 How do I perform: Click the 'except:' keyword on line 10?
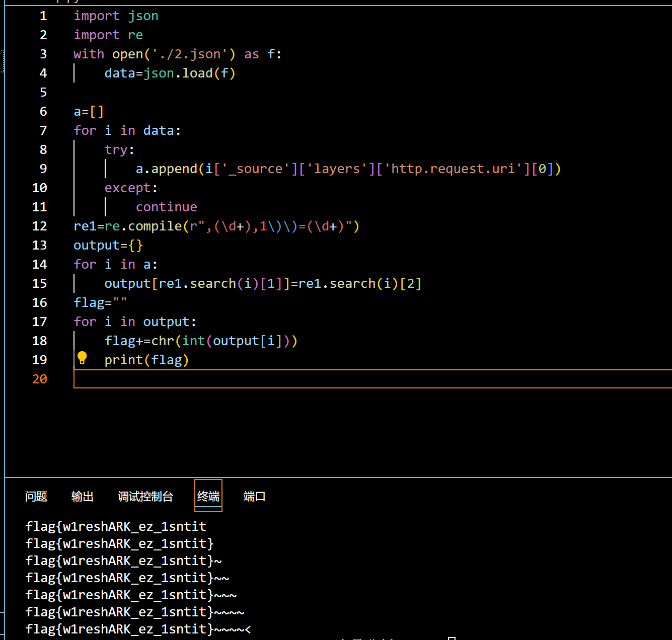point(131,188)
